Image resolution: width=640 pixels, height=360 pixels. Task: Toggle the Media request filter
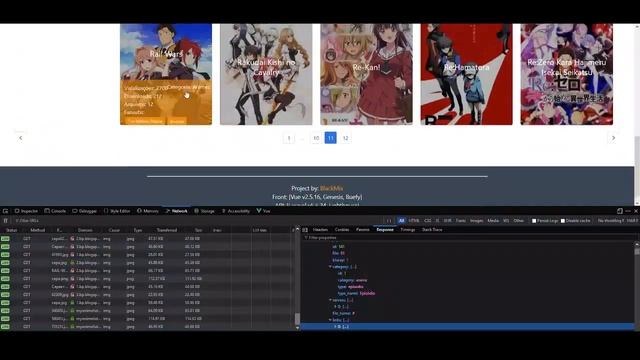coord(493,220)
